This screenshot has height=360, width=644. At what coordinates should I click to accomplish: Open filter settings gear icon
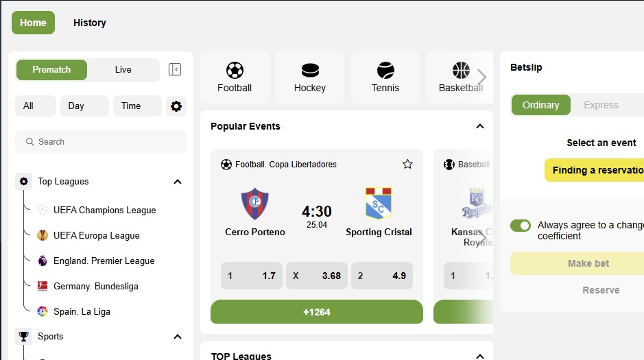176,106
